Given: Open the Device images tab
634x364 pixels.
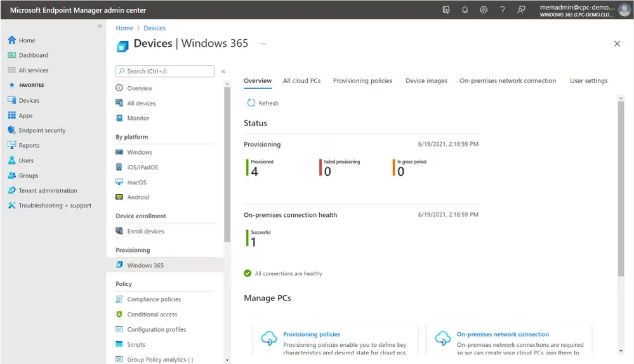Looking at the screenshot, I should pyautogui.click(x=426, y=81).
